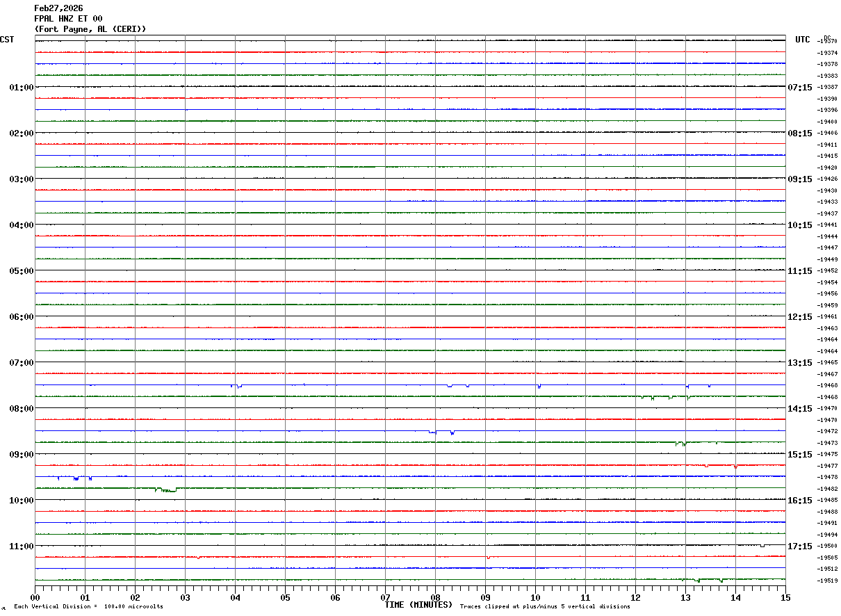
Task: Click the FPAL HNZ ET 00 station code
Action: (x=68, y=19)
